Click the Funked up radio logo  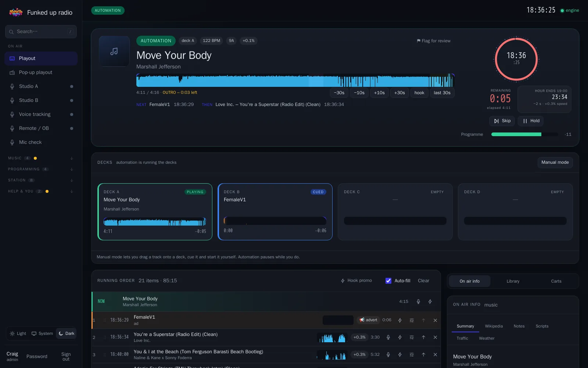[x=15, y=13]
